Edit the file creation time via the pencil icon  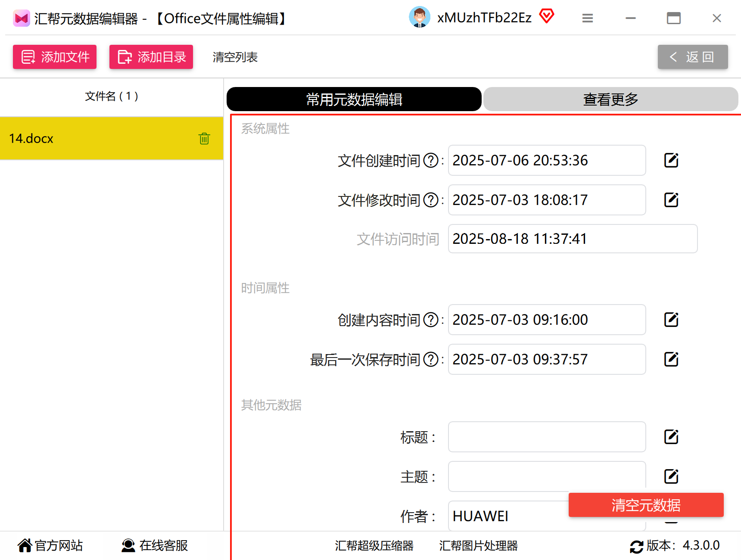[671, 160]
